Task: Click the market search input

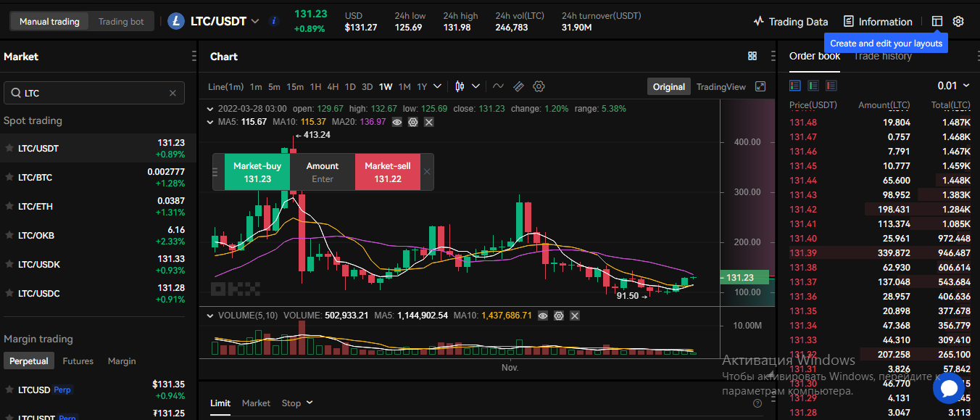Action: coord(94,93)
